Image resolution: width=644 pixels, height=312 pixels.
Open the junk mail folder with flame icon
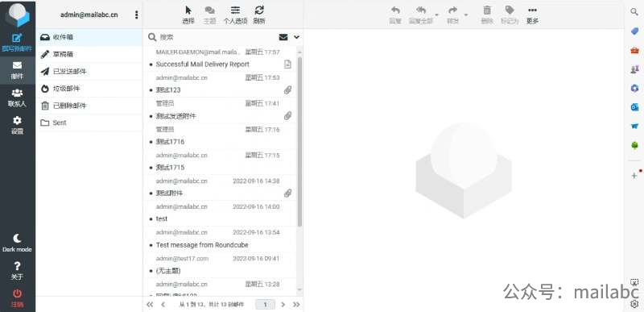click(89, 89)
